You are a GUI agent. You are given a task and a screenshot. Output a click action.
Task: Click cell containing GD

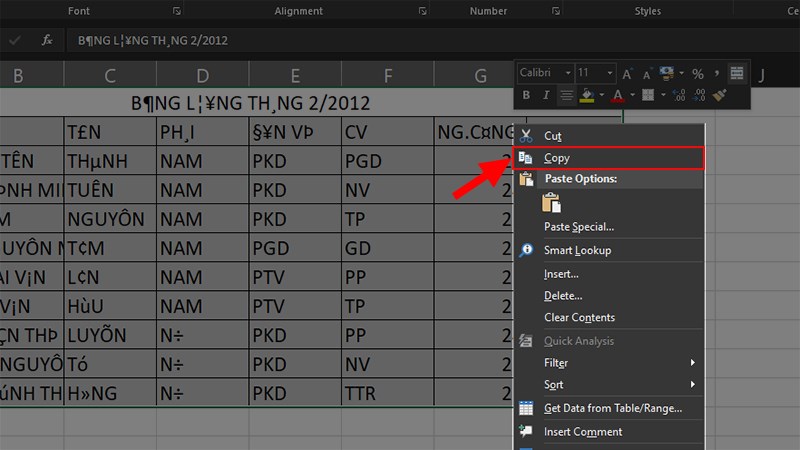tap(388, 248)
